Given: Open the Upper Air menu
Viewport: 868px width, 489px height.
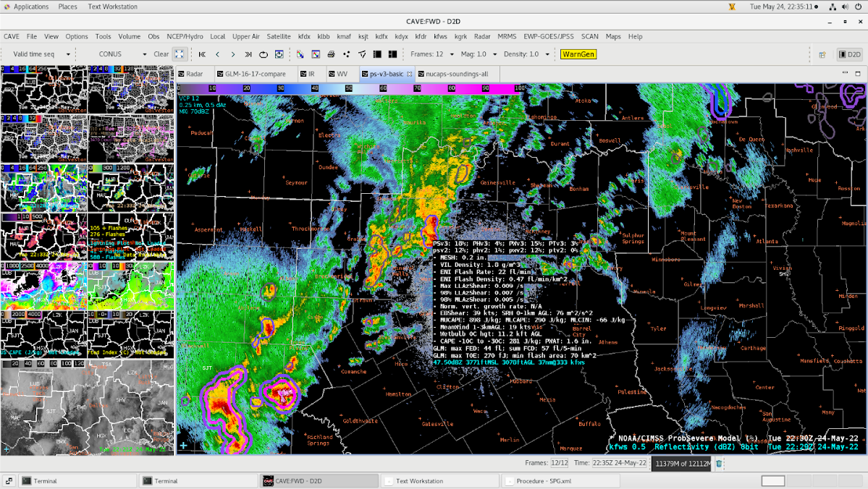Looking at the screenshot, I should [x=246, y=36].
